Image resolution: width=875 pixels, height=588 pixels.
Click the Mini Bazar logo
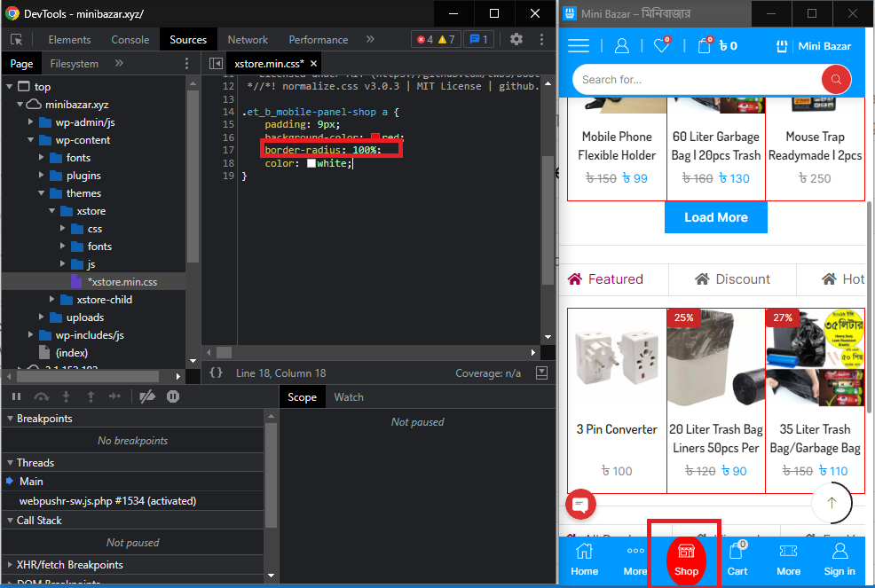pos(814,46)
